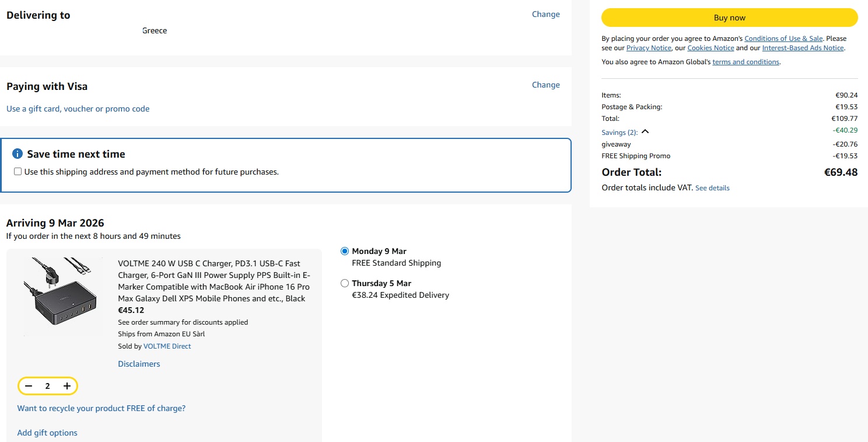
Task: See details of VAT order totals
Action: (x=712, y=188)
